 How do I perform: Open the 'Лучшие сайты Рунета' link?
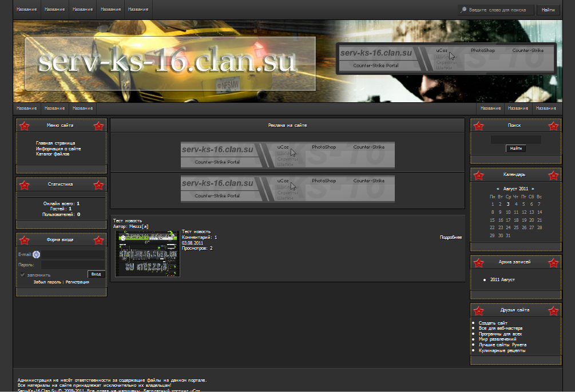click(x=502, y=345)
